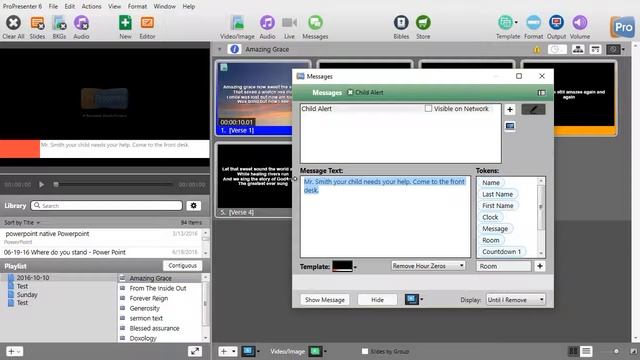Open the Editor

tap(147, 23)
